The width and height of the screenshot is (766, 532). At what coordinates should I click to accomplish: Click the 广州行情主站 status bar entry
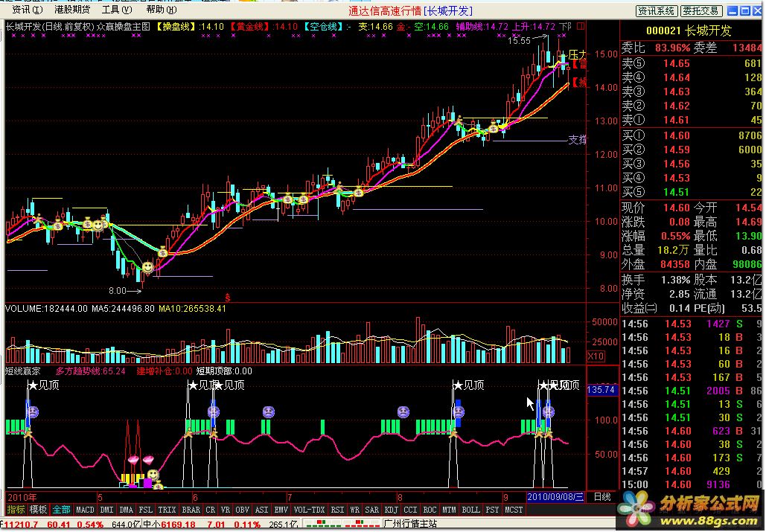coord(410,525)
